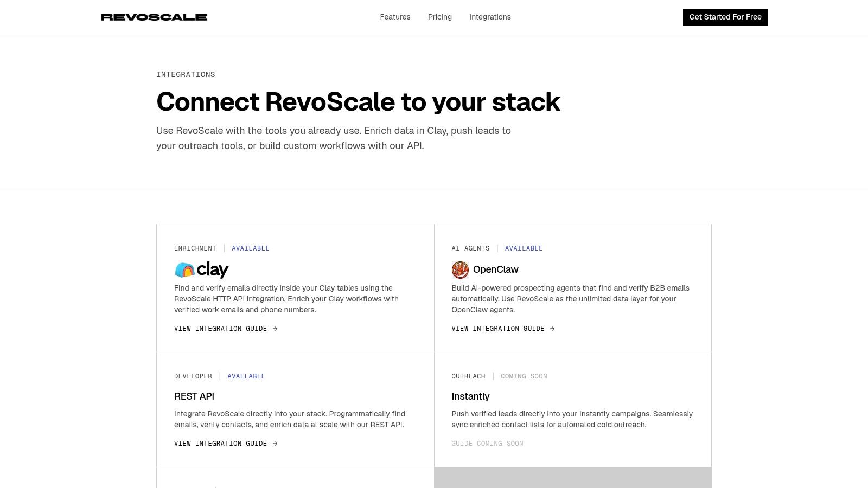Click AVAILABLE status on the Clay card
This screenshot has height=488, width=868.
(x=251, y=248)
